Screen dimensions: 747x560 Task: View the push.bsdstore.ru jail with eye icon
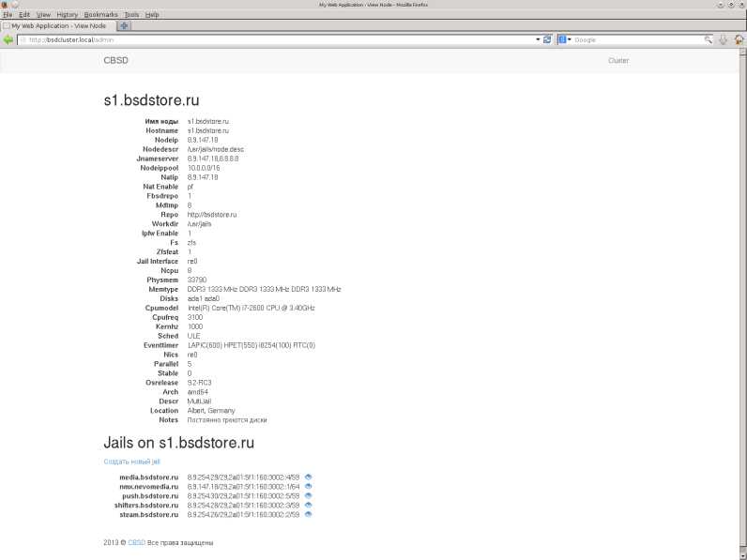click(x=308, y=495)
